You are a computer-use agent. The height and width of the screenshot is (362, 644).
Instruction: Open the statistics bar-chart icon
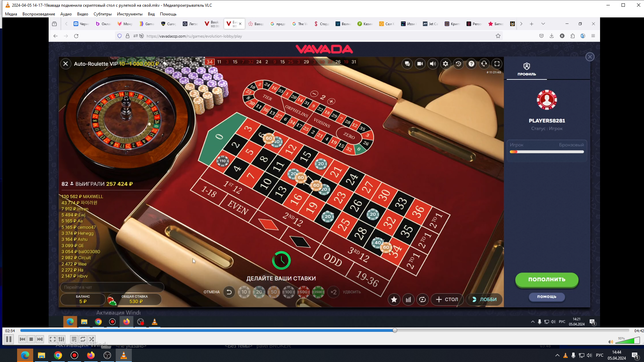[x=408, y=300]
